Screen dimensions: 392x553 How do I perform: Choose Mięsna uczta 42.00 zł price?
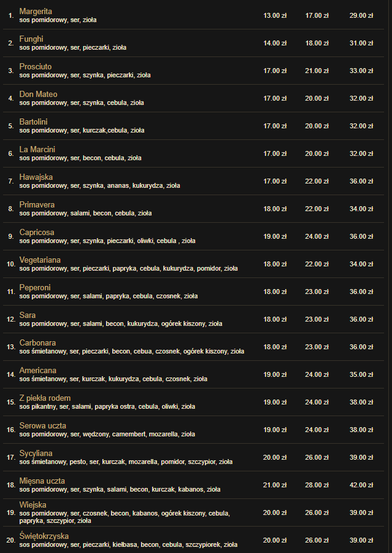[x=361, y=485]
